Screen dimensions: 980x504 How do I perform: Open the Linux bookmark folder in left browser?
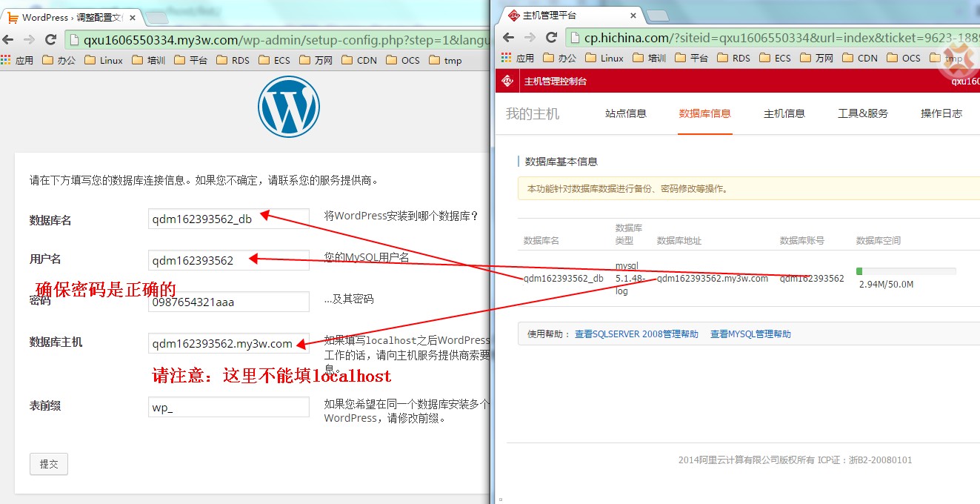pyautogui.click(x=104, y=60)
